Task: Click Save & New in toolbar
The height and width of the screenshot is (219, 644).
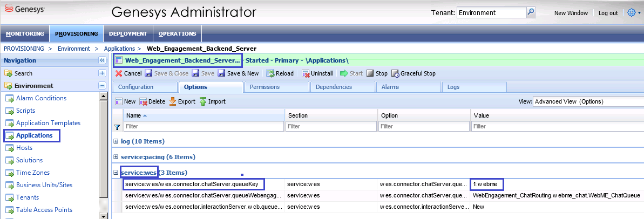Action: 238,73
